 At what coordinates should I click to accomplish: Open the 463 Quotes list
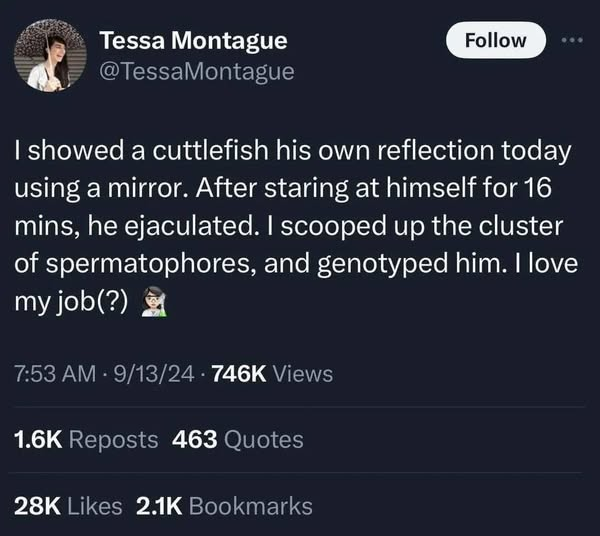pos(238,438)
